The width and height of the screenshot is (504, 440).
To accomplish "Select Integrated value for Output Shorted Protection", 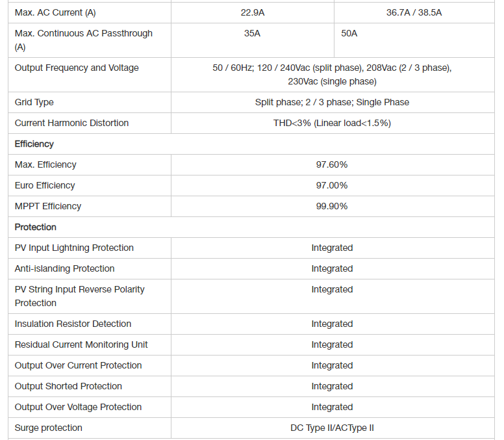I will click(332, 386).
